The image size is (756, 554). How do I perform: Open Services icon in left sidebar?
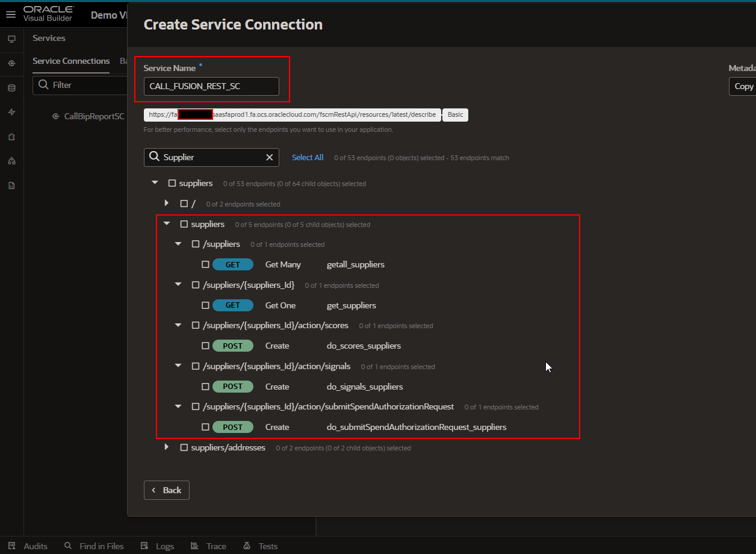(x=11, y=63)
